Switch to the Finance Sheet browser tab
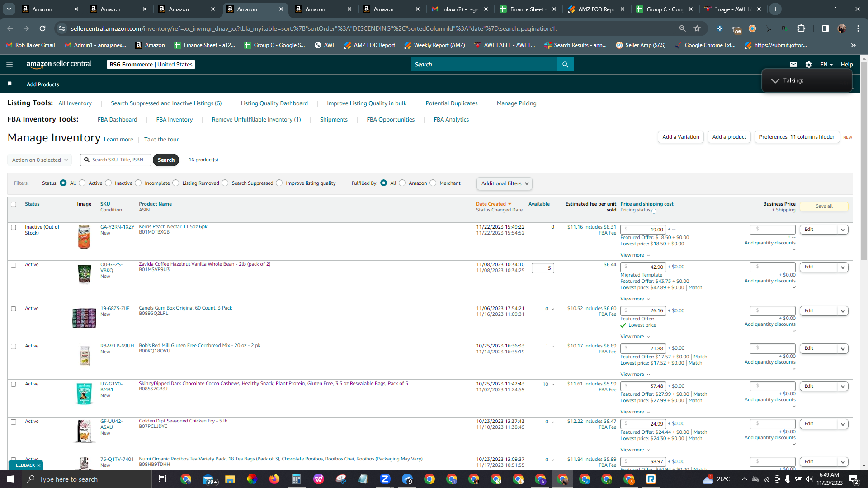The width and height of the screenshot is (868, 488). pos(528,9)
